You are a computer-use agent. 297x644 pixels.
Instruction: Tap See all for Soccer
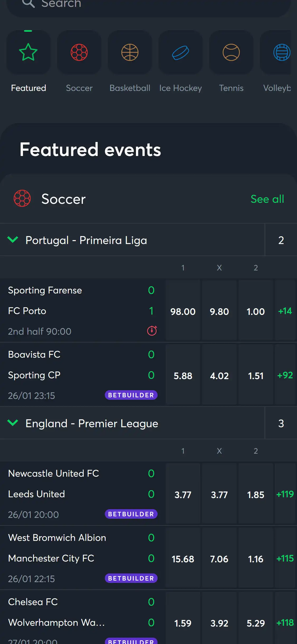tap(267, 199)
